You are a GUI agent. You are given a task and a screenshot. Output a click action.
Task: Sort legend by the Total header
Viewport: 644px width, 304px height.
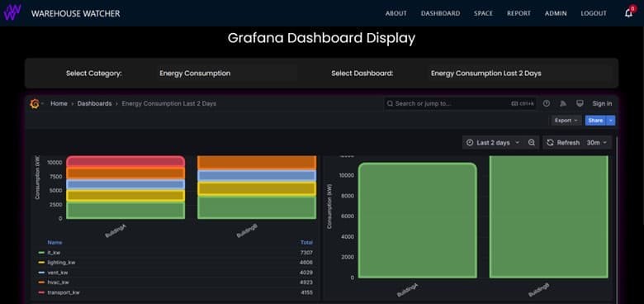pos(306,242)
